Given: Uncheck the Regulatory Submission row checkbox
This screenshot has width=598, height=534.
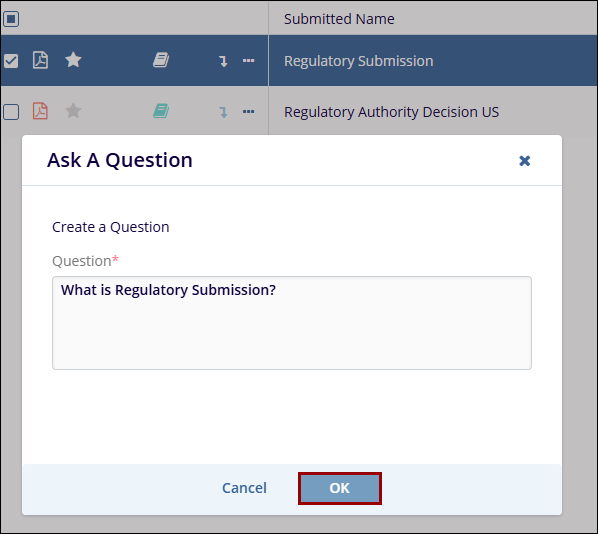Looking at the screenshot, I should [x=11, y=61].
